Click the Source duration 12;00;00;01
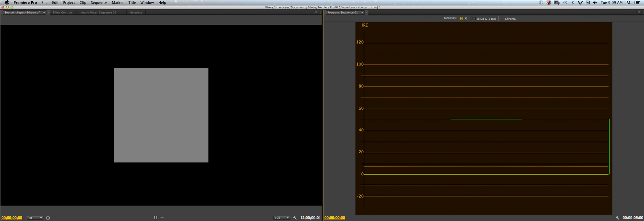The height and width of the screenshot is (221, 644). [x=310, y=218]
